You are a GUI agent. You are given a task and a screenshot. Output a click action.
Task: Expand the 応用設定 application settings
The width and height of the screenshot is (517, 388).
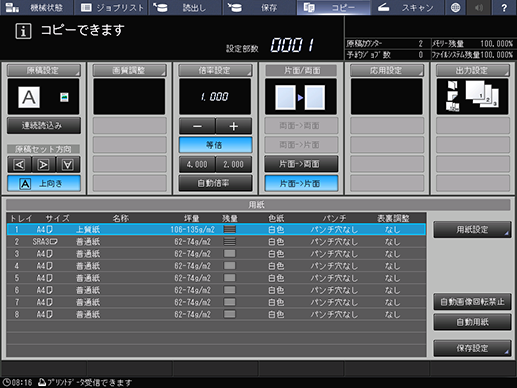click(387, 70)
